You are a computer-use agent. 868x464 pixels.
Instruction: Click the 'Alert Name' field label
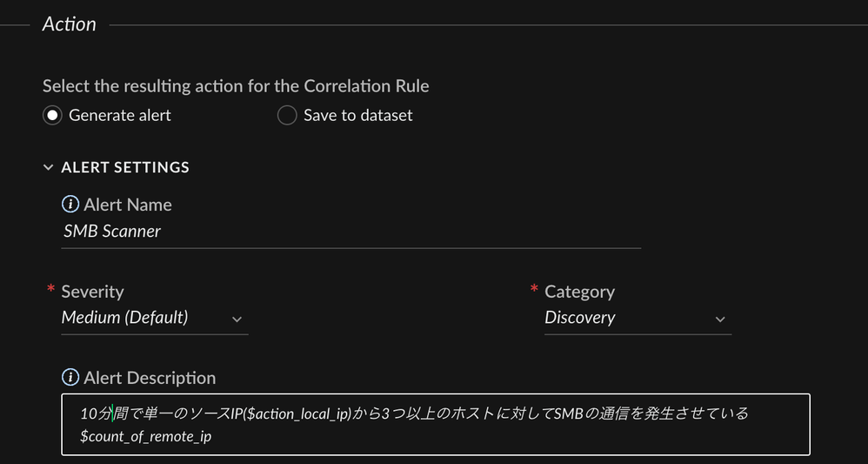[x=128, y=205]
